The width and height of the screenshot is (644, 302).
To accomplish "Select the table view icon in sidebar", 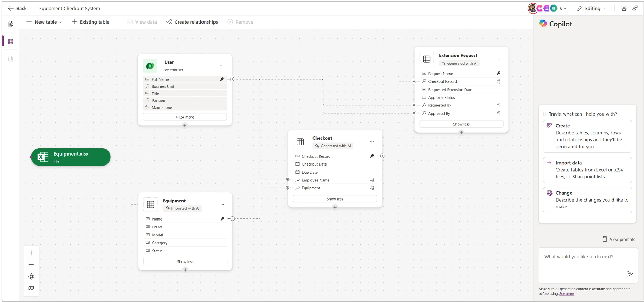I will [x=11, y=41].
